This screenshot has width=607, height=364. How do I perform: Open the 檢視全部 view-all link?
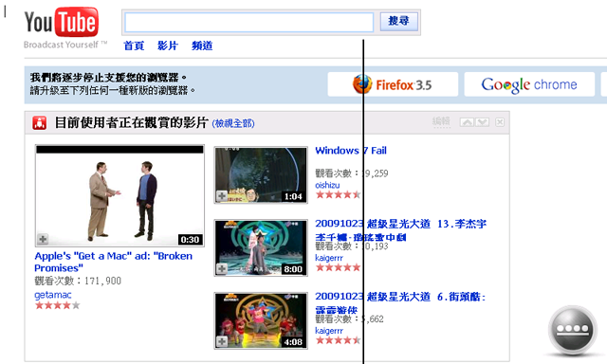tap(233, 123)
